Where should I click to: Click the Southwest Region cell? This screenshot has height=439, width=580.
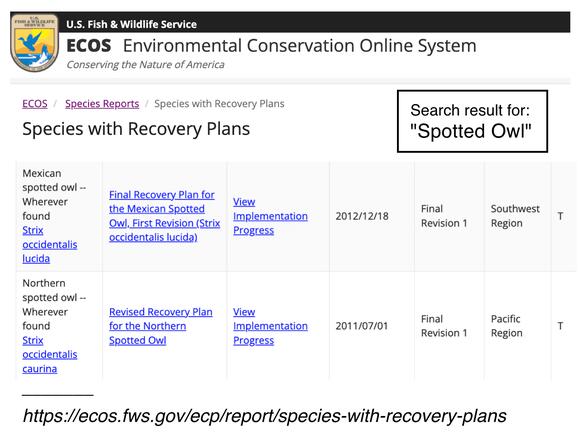[515, 216]
